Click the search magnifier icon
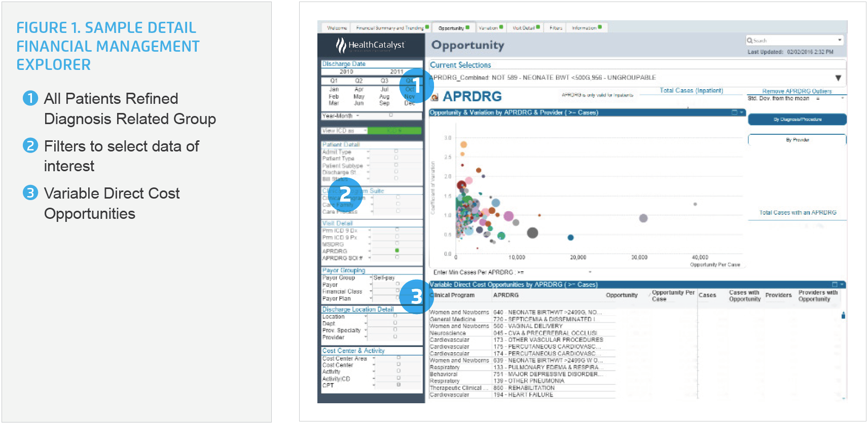 coord(750,40)
